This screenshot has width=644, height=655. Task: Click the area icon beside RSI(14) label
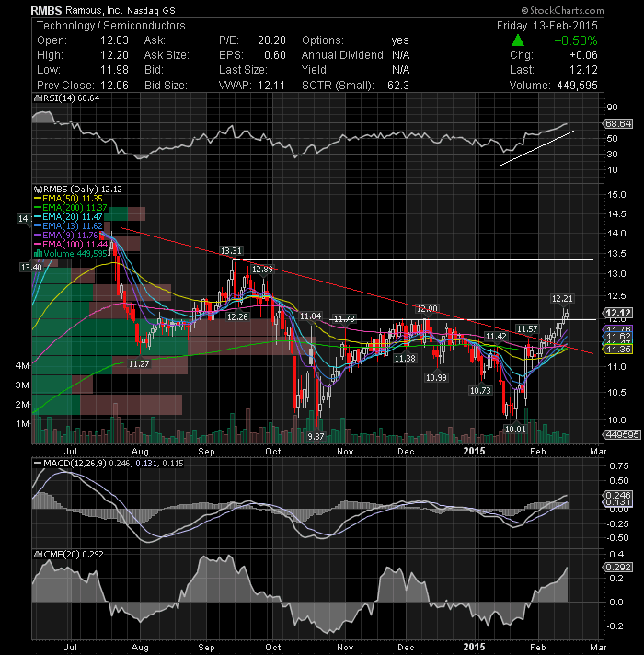(38, 98)
